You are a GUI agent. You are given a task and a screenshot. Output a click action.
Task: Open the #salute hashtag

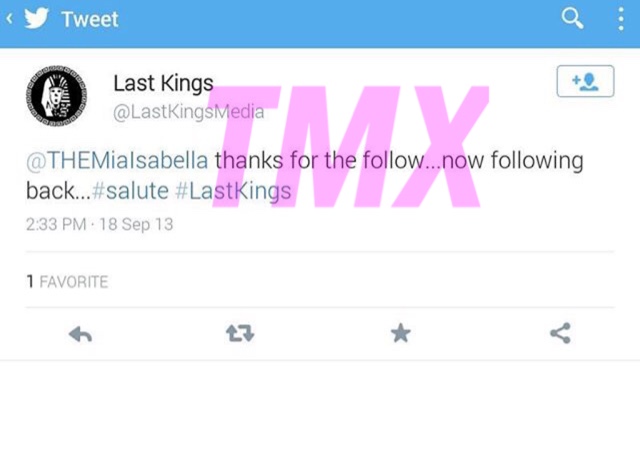pyautogui.click(x=130, y=191)
